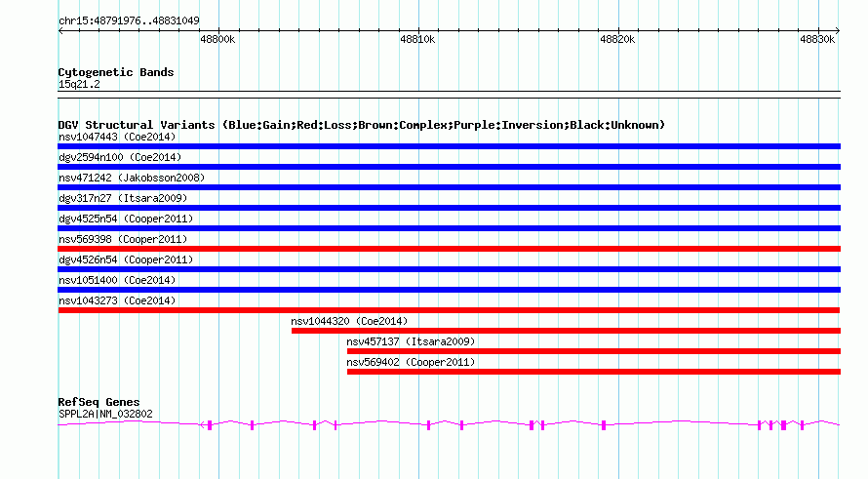Screen dimensions: 868x479
Task: Click the red bar under nsv1043273
Action: [x=449, y=310]
